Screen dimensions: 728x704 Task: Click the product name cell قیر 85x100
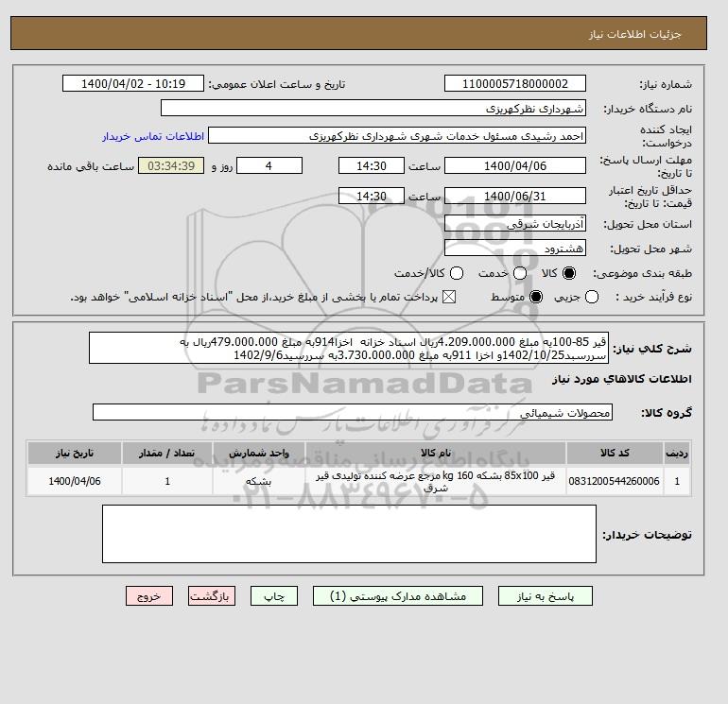[x=436, y=481]
